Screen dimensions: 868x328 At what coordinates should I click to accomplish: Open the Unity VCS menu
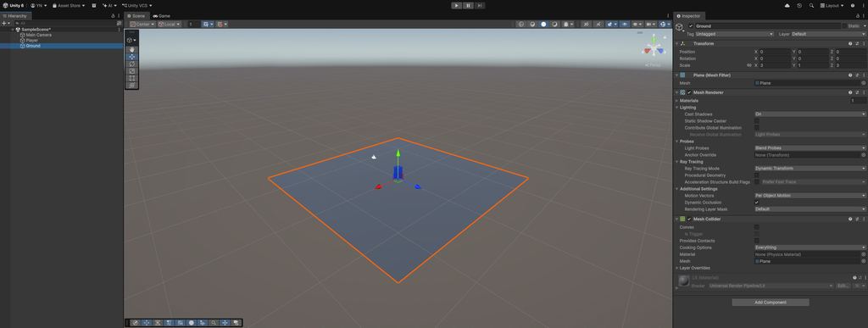tap(136, 6)
